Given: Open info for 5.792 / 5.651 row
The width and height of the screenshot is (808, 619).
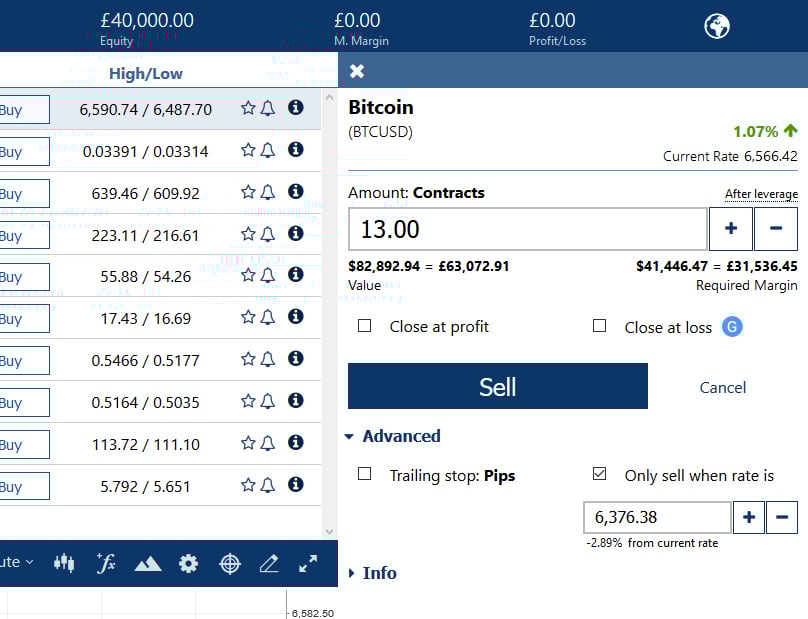Looking at the screenshot, I should click(295, 484).
